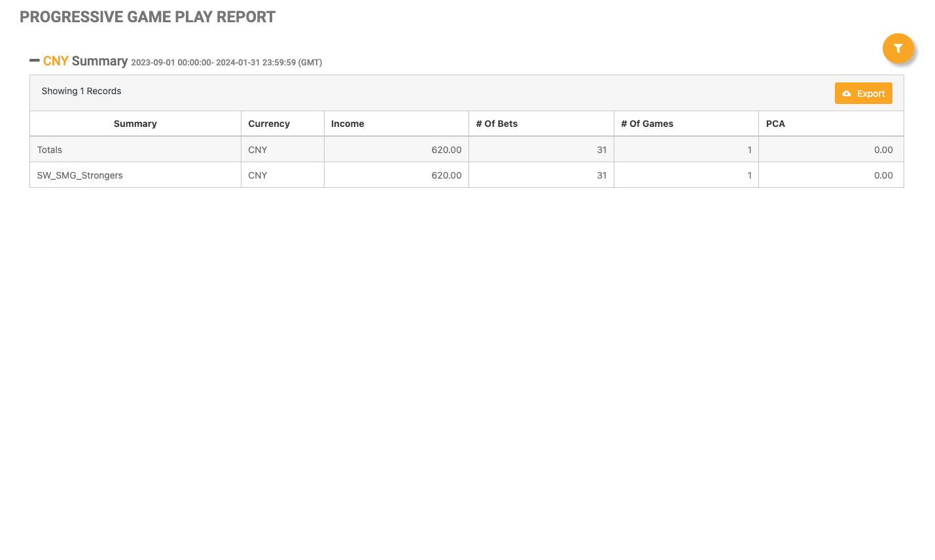Screen dimensions: 935x560
Task: Click the PCA column header
Action: click(775, 124)
